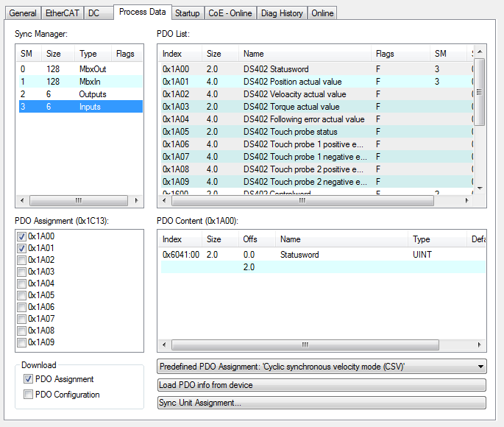Switch to the DC tab
This screenshot has width=504, height=427.
click(x=99, y=13)
